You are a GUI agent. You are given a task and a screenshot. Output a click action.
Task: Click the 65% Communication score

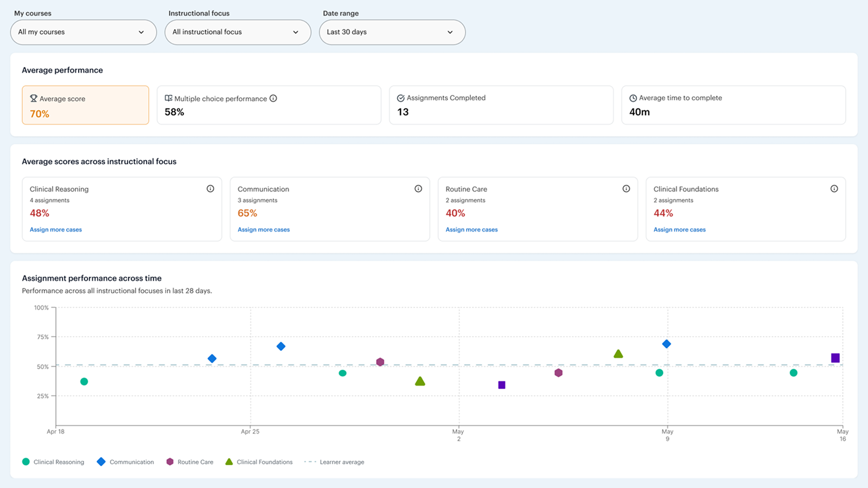pyautogui.click(x=247, y=214)
